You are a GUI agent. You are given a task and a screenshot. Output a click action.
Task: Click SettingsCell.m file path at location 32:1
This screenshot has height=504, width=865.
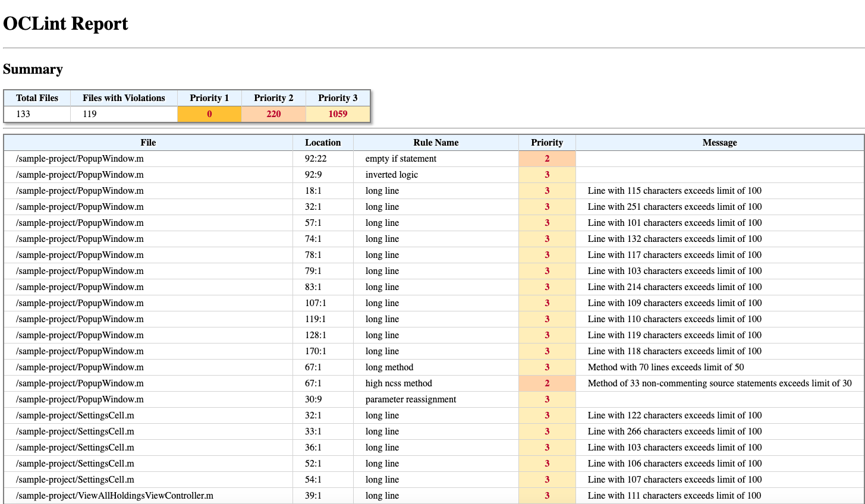[75, 415]
